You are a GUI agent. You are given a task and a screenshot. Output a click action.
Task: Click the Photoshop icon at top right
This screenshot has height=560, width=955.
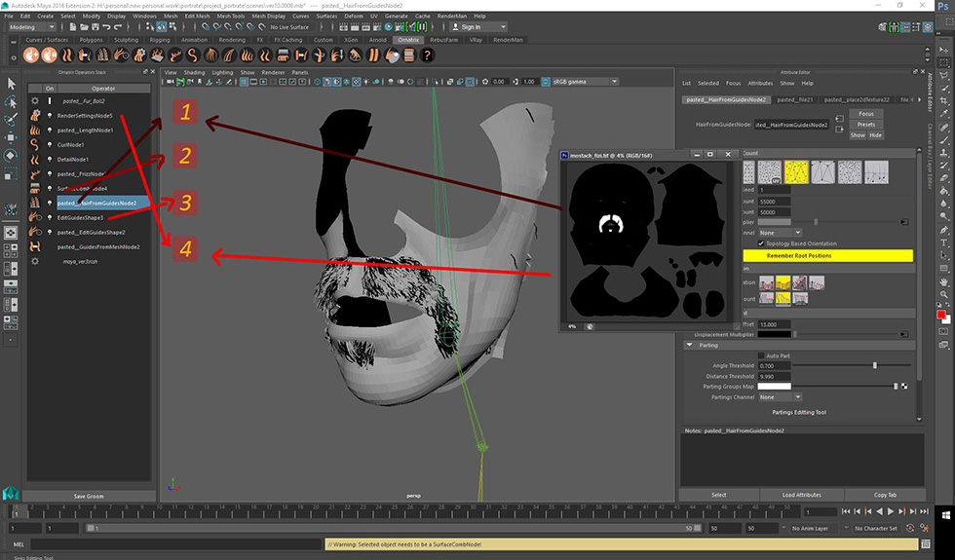tap(943, 6)
